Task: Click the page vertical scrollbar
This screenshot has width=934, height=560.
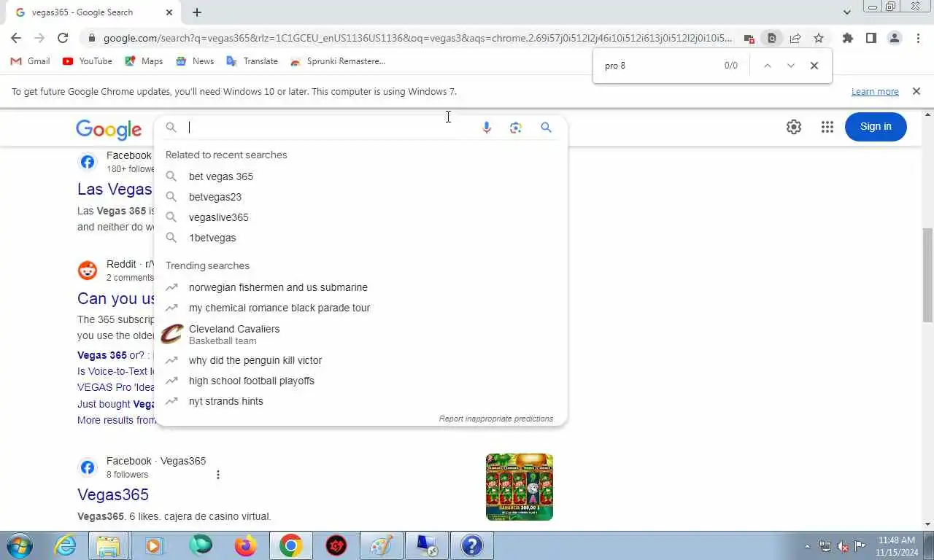Action: point(928,273)
